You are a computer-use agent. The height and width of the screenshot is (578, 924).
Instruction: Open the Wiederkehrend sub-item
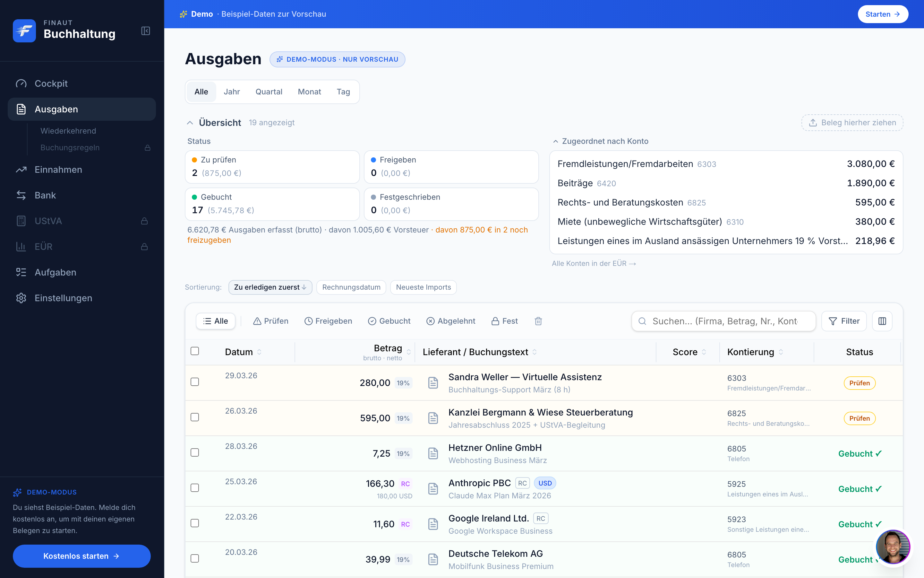[68, 131]
